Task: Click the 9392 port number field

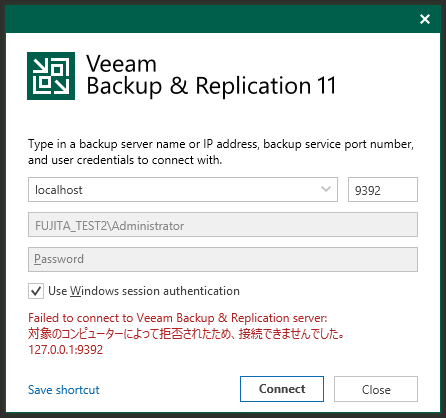Action: click(x=383, y=190)
